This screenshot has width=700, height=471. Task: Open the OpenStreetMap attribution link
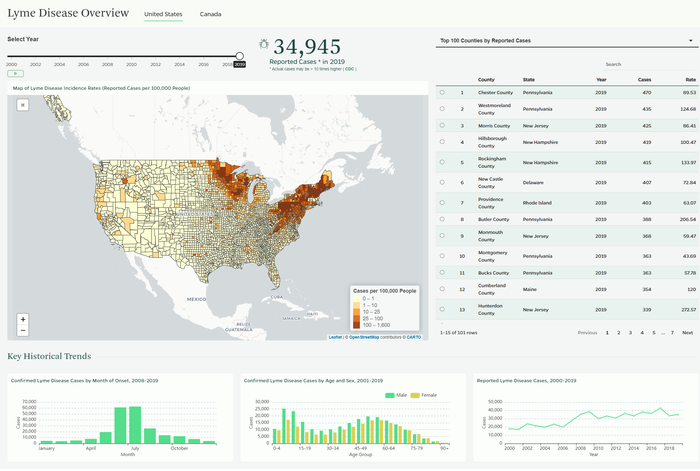coord(364,337)
